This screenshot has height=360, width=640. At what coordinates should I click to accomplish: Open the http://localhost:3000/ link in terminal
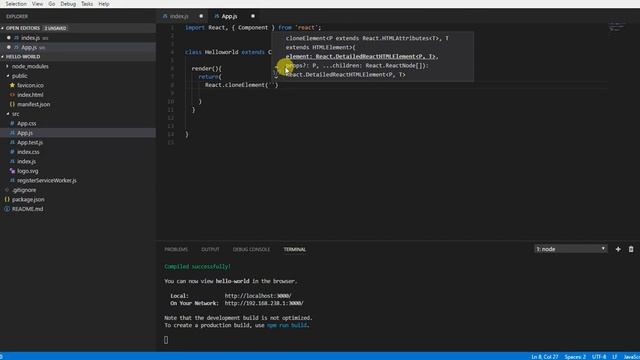point(258,296)
